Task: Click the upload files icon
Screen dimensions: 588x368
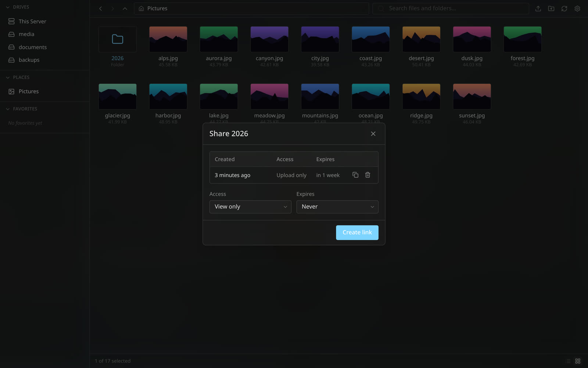Action: point(538,8)
